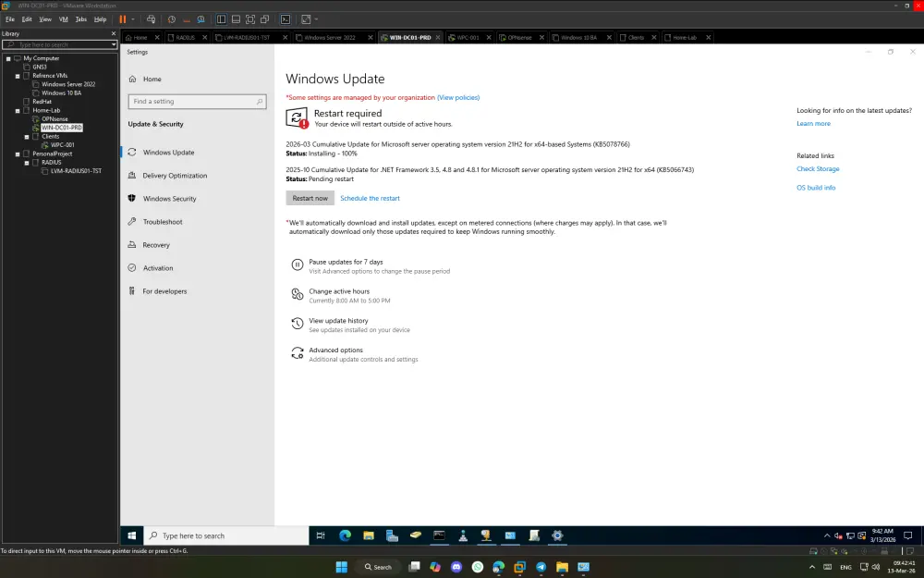Screen dimensions: 924x578
Task: Select GNS3 in the library tree
Action: (x=40, y=67)
